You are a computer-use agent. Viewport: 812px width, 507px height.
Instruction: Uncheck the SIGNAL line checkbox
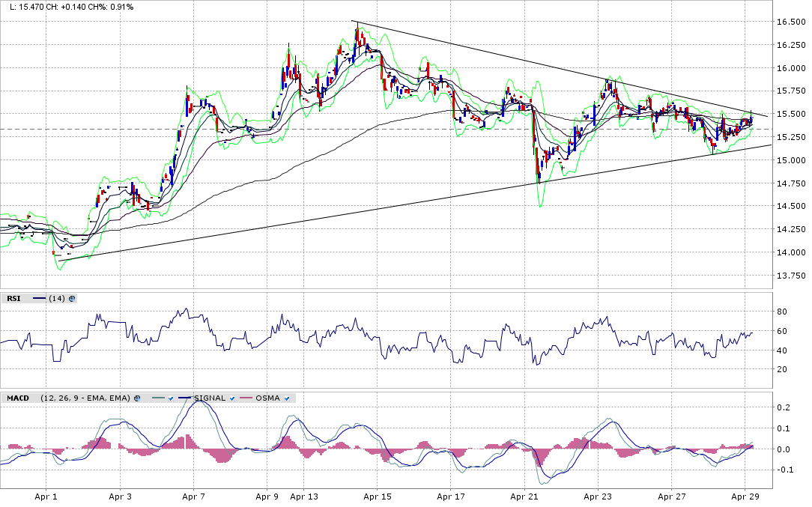tap(232, 398)
